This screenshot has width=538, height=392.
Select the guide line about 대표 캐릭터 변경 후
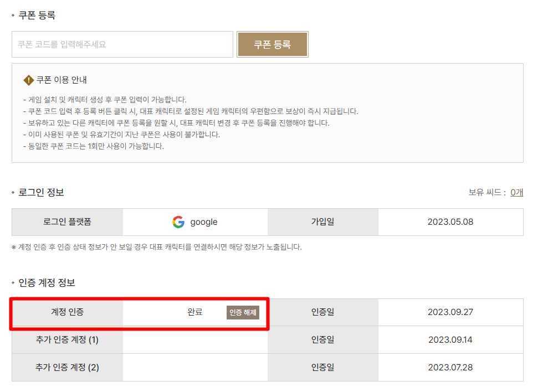(176, 123)
